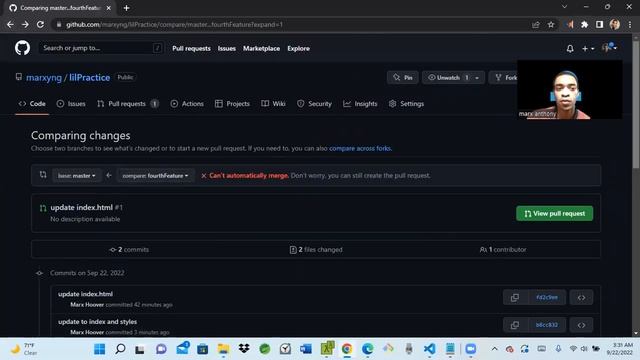Image resolution: width=640 pixels, height=360 pixels.
Task: Click the GitHub Octocat logo
Action: tap(22, 48)
